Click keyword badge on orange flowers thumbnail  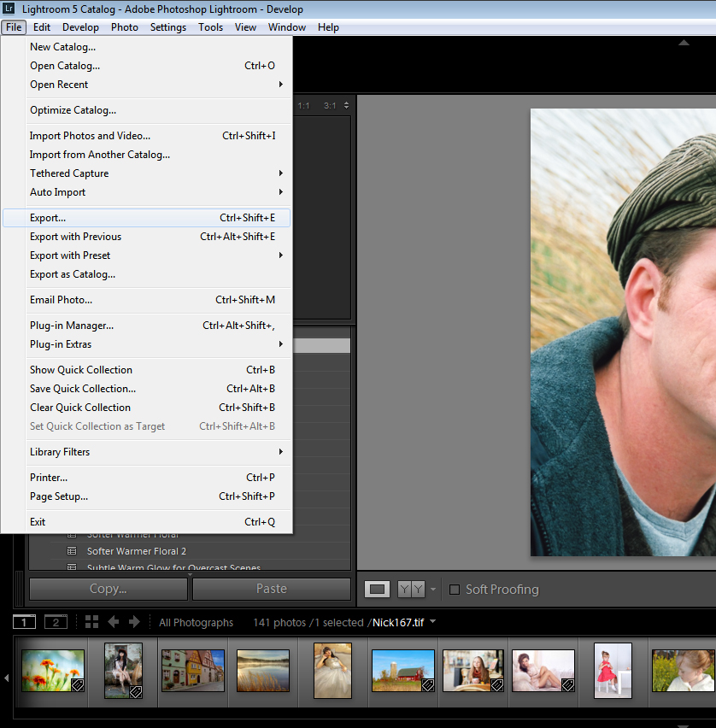click(76, 684)
